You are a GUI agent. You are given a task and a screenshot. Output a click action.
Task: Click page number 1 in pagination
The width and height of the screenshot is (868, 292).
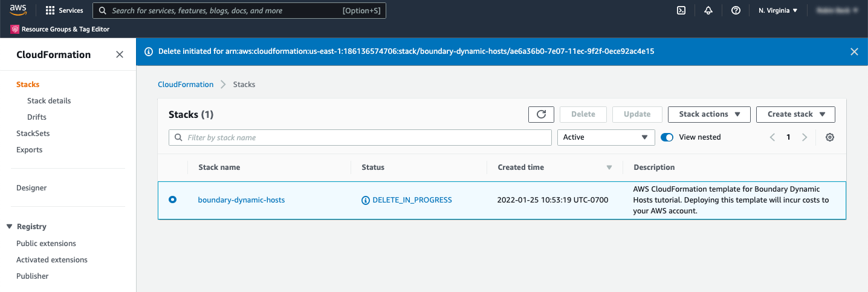[x=788, y=137]
